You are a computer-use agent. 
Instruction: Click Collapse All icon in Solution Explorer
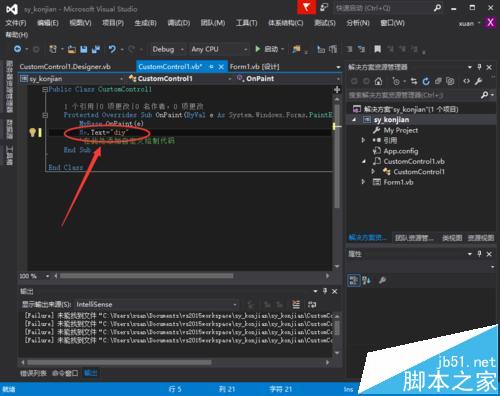438,81
